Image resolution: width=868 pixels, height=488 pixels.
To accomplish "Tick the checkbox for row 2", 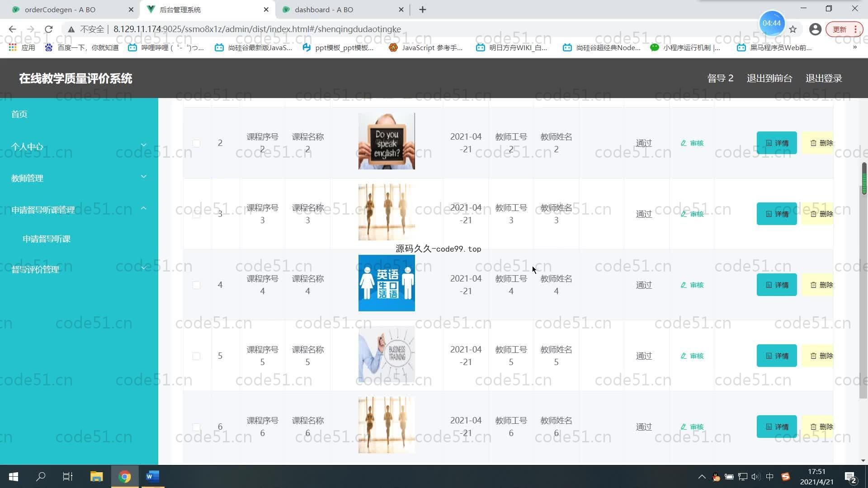I will (x=196, y=143).
